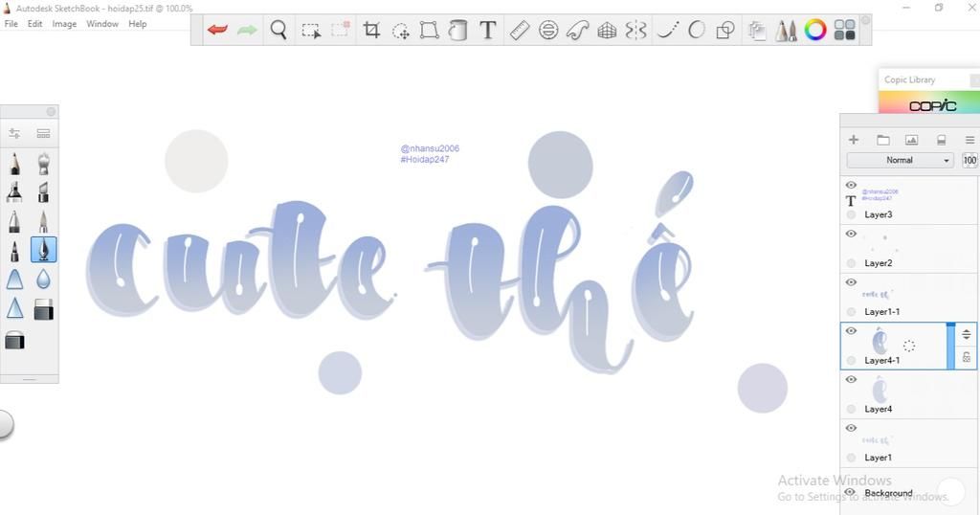Screen dimensions: 980x515
Task: Open the Help menu
Action: [138, 24]
